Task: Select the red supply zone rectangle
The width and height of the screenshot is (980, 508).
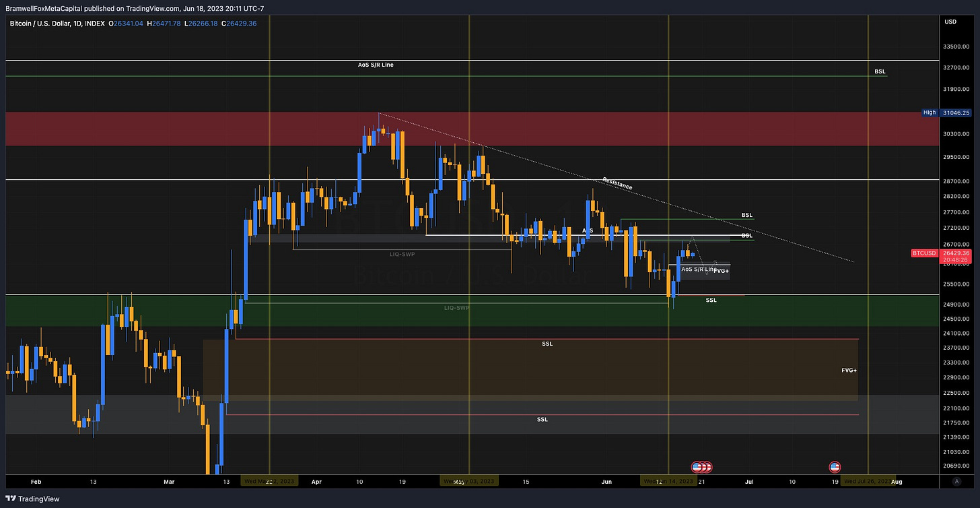Action: [x=471, y=129]
